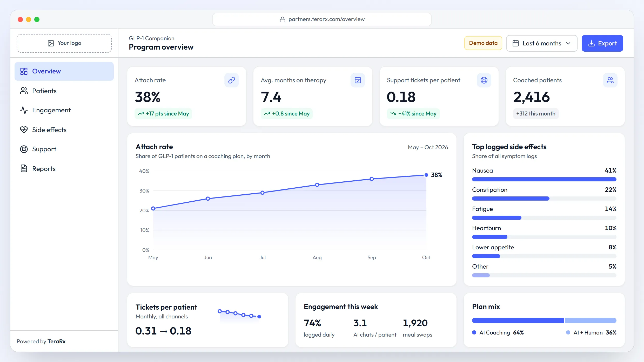Viewport: 644px width, 362px height.
Task: Click the AI Coaching segment of Plan mix bar
Action: coord(518,320)
